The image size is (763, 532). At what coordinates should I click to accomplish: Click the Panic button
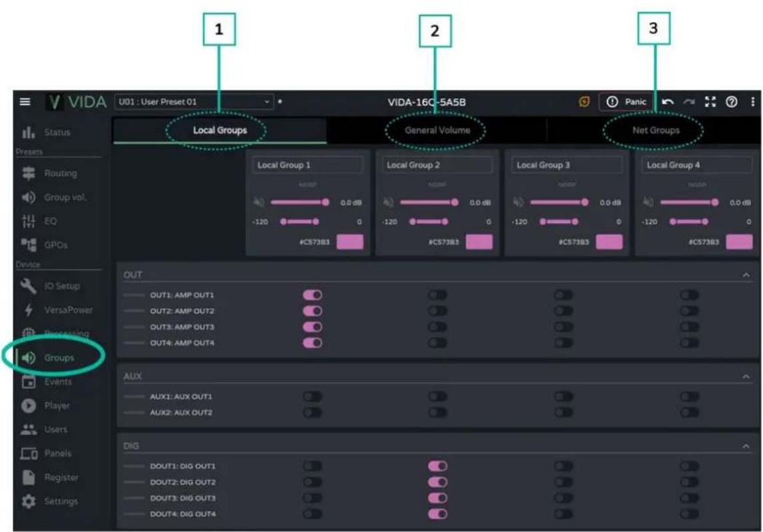(x=626, y=102)
